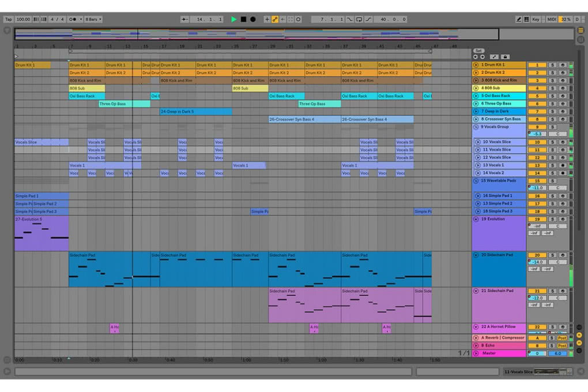Jump to the previous locator arrow

tap(476, 57)
